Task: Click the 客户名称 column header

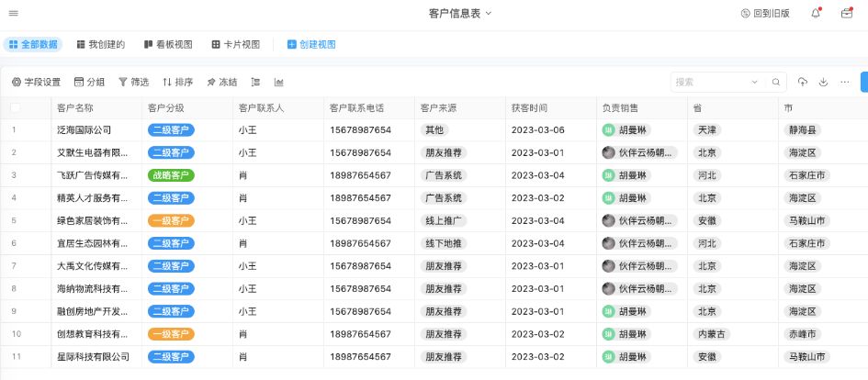Action: (x=96, y=108)
